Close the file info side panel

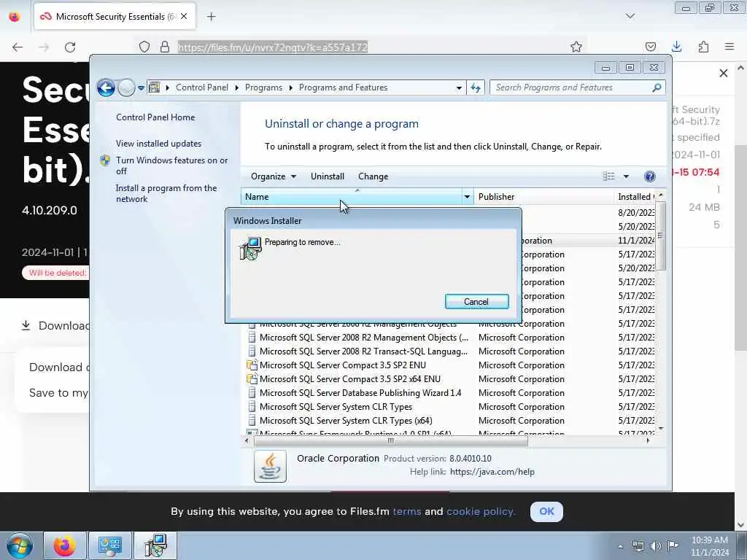(724, 74)
